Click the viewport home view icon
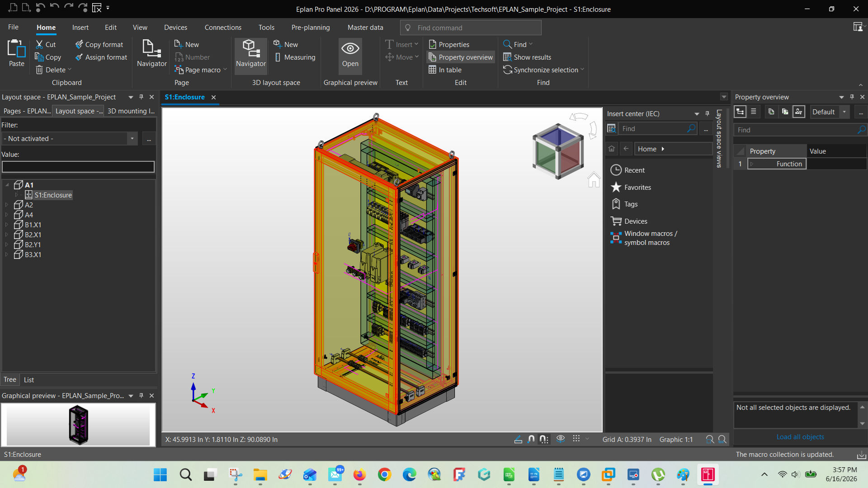The height and width of the screenshot is (488, 868). pyautogui.click(x=594, y=180)
